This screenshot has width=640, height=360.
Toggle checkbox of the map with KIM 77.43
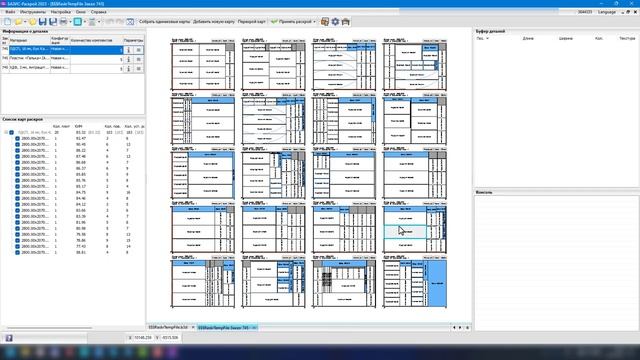[x=17, y=247]
